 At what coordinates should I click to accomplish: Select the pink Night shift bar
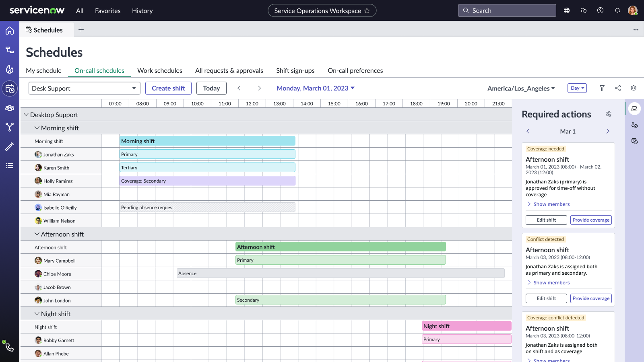pyautogui.click(x=466, y=326)
